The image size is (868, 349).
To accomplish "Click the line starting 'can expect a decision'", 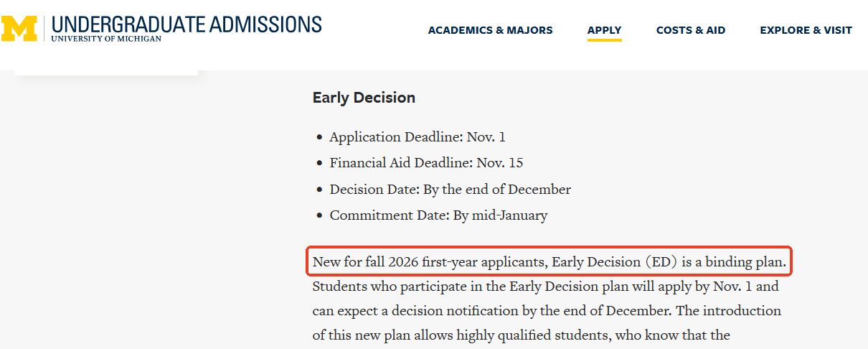I will 545,311.
